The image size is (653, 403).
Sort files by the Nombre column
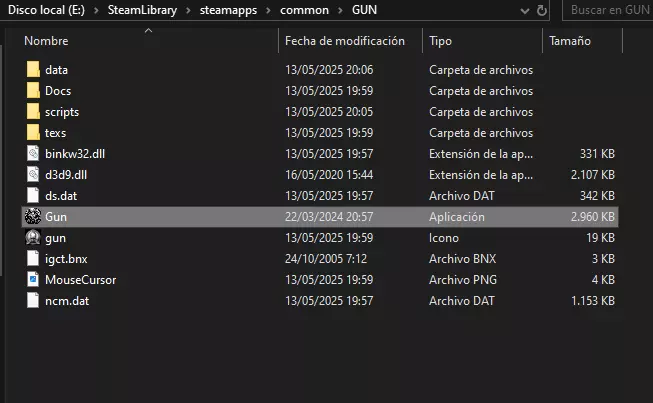[45, 41]
